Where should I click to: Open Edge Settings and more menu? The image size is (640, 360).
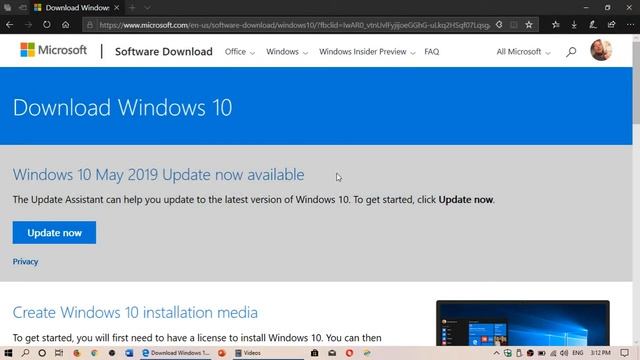630,25
